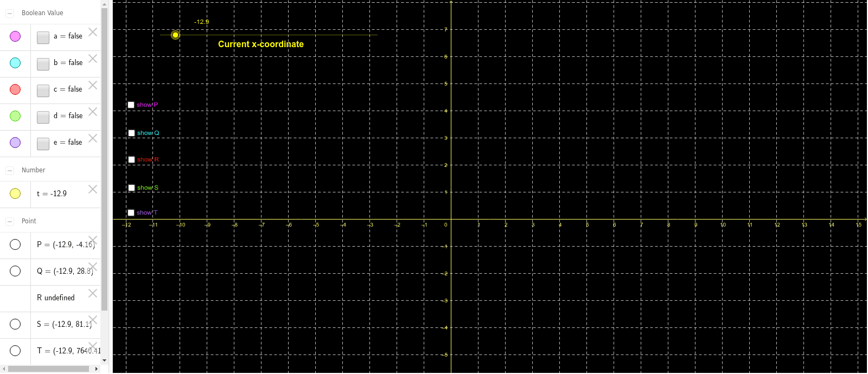Check the box for c = false
This screenshot has height=374, width=868.
[43, 91]
